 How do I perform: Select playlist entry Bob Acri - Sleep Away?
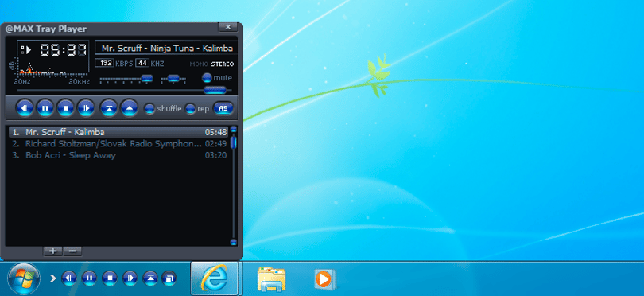click(x=118, y=155)
